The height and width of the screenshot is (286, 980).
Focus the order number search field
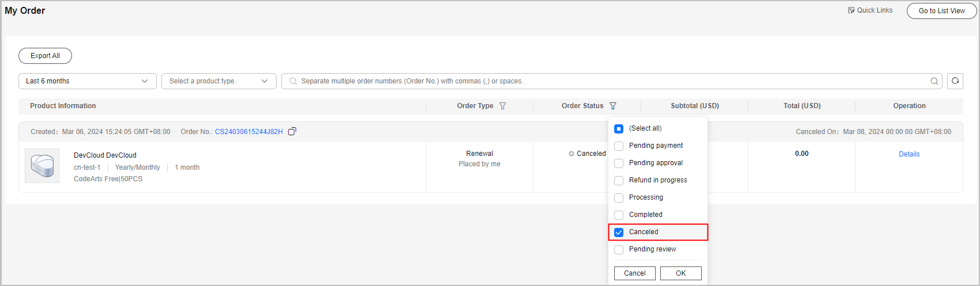(x=611, y=81)
